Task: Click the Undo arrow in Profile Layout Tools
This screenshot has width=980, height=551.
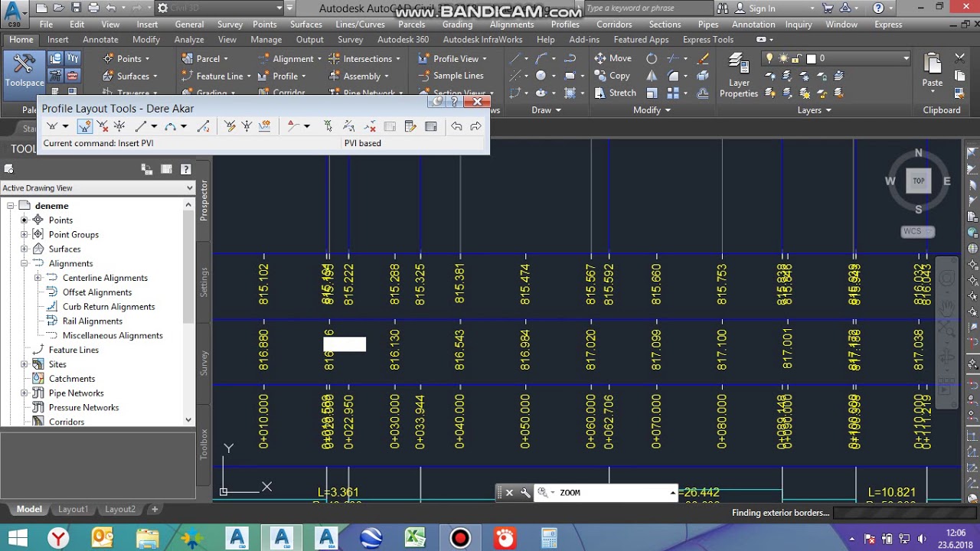Action: click(456, 126)
